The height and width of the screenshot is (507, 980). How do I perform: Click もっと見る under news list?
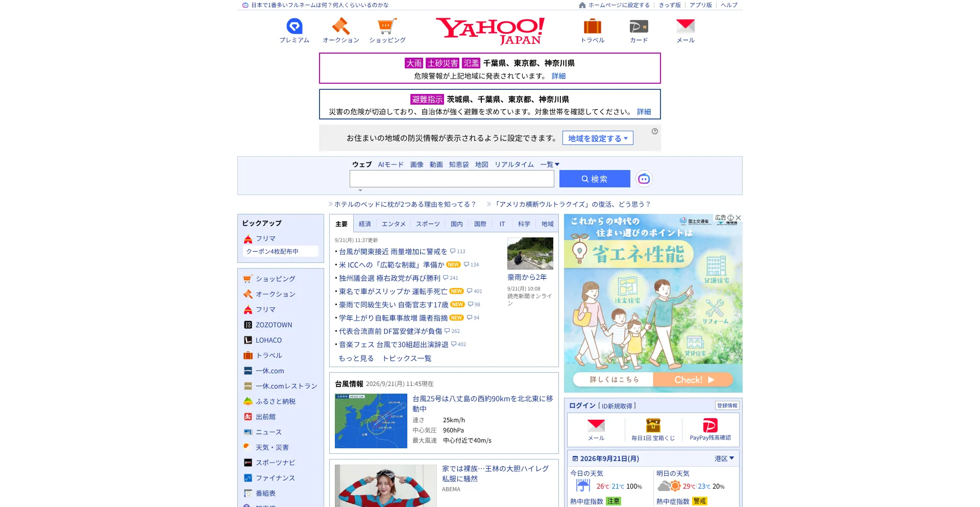356,358
